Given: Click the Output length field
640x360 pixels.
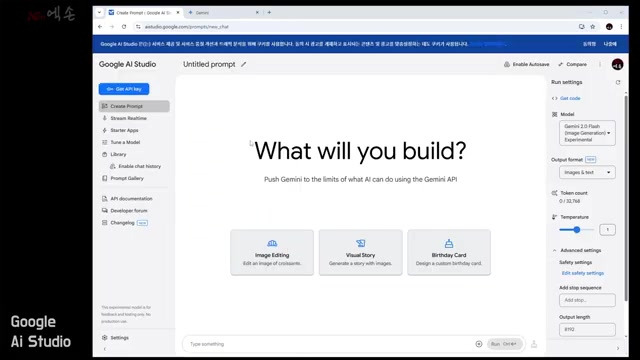Looking at the screenshot, I should (x=587, y=329).
